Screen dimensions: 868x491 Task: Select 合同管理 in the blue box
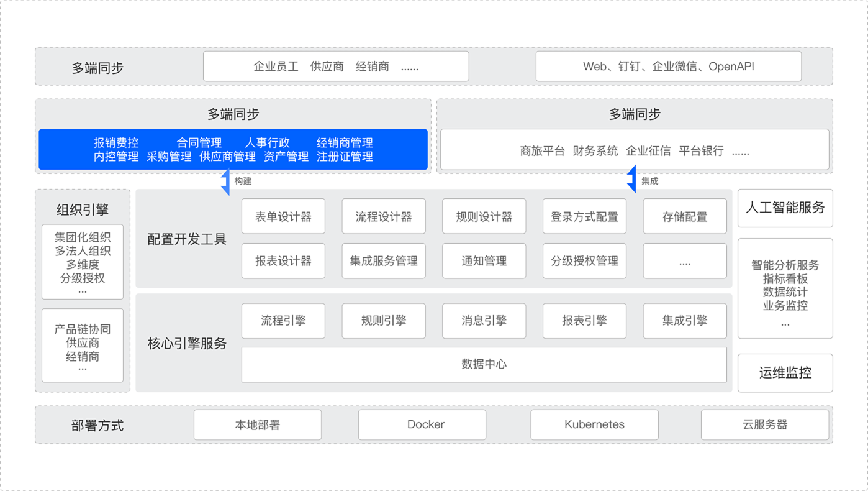click(x=199, y=143)
